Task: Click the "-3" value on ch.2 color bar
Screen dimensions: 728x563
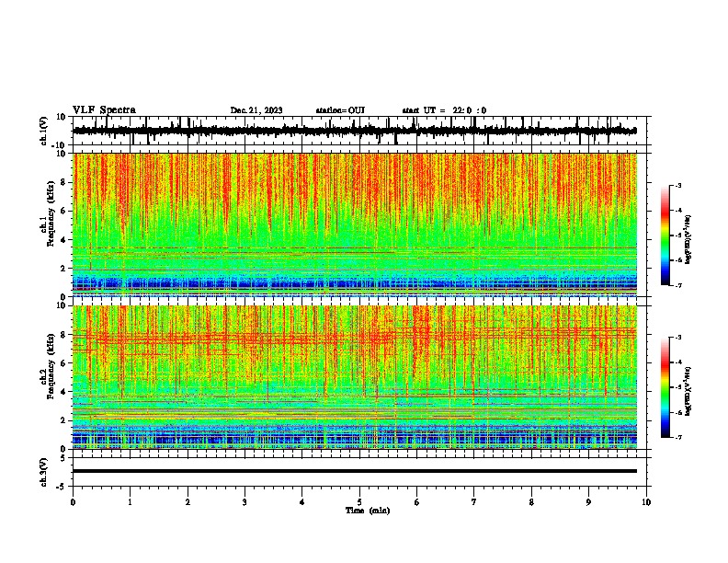Action: [x=677, y=338]
